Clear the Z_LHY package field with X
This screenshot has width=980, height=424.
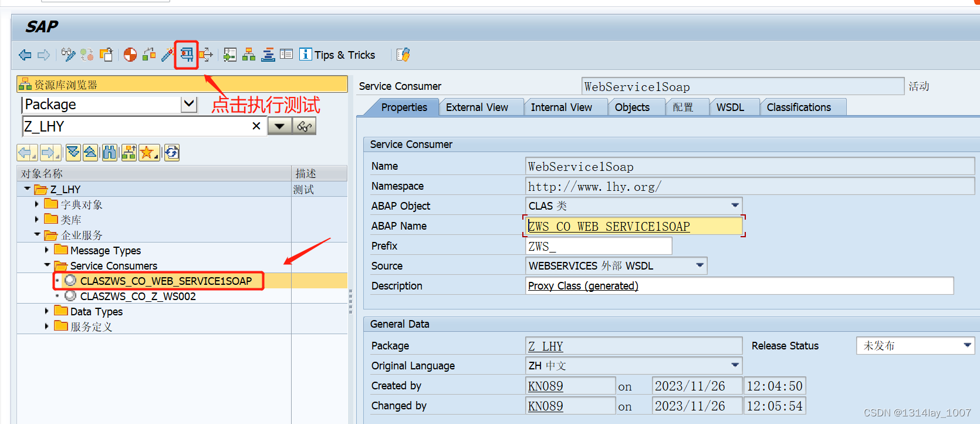256,126
